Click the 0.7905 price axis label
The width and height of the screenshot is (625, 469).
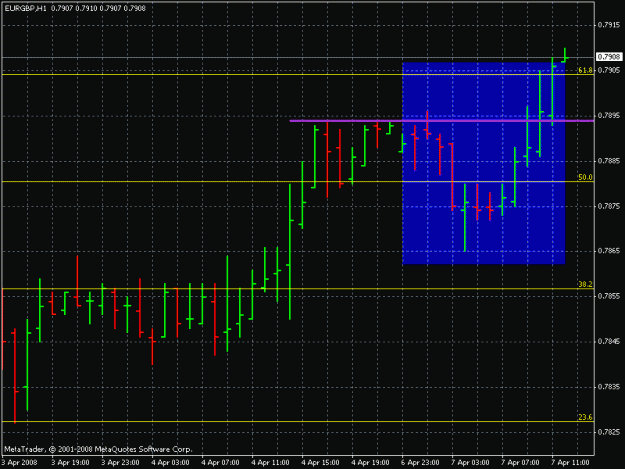[x=609, y=71]
